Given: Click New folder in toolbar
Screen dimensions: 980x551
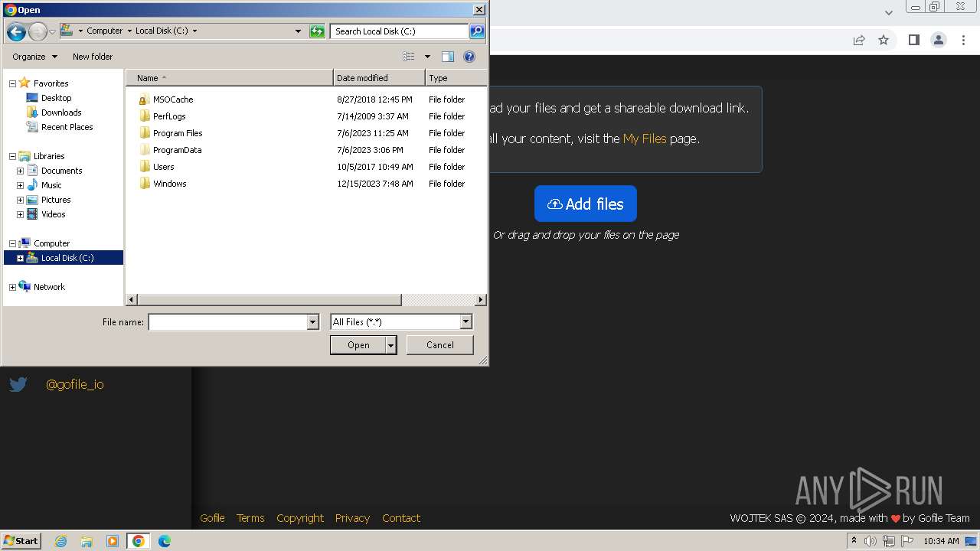Looking at the screenshot, I should point(93,57).
